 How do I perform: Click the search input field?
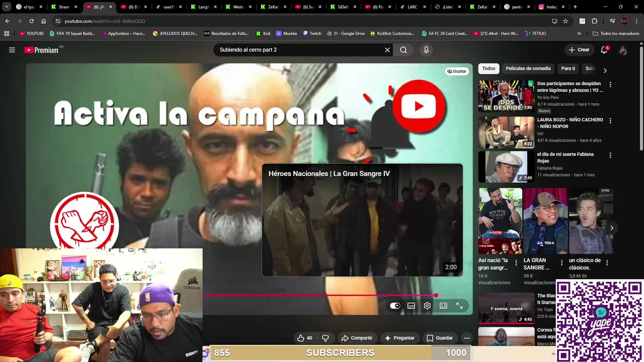pos(299,50)
